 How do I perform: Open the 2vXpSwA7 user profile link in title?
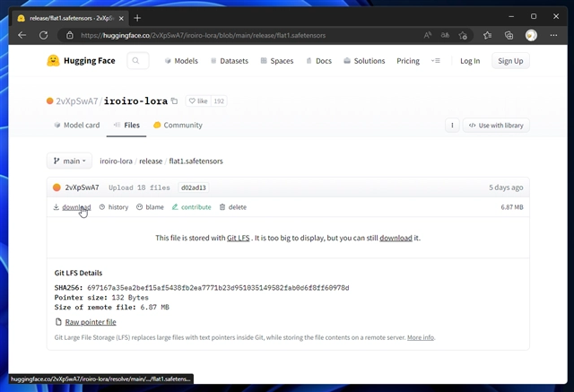[76, 101]
